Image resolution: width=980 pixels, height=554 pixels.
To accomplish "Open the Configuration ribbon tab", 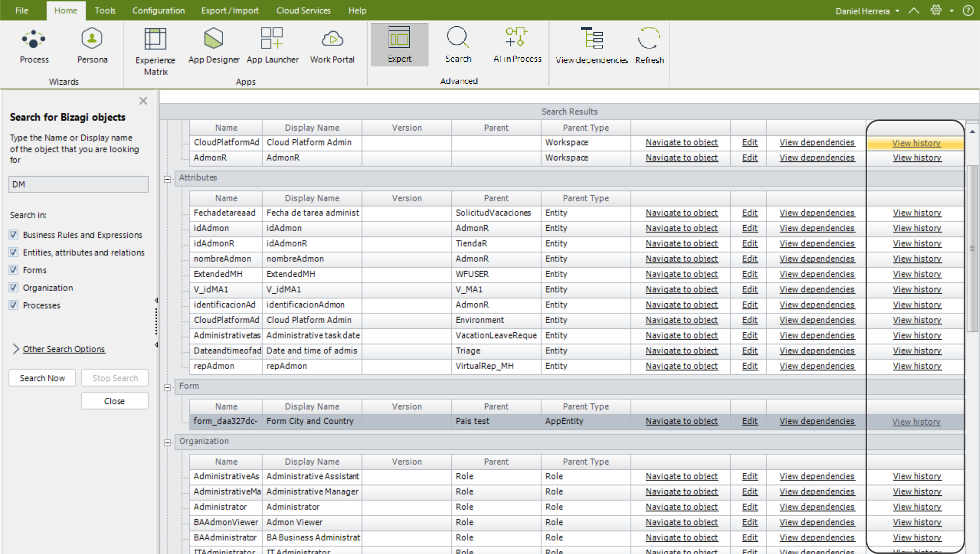I will (158, 11).
